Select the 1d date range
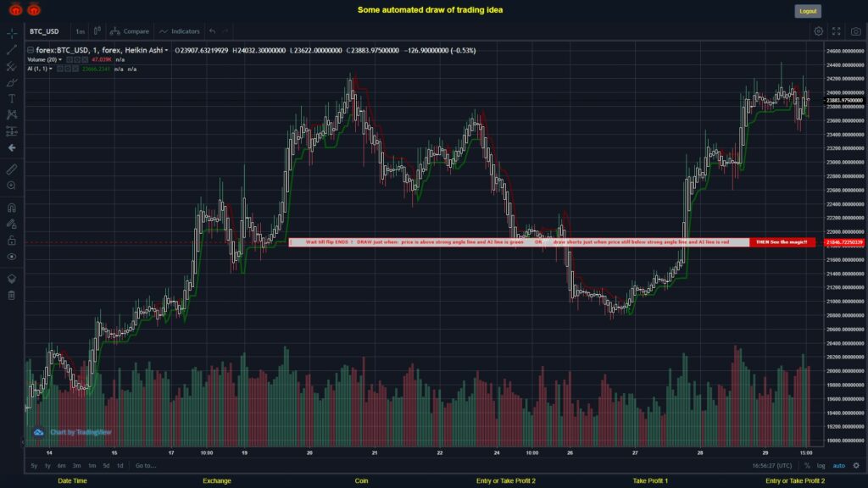868x488 pixels. tap(120, 466)
